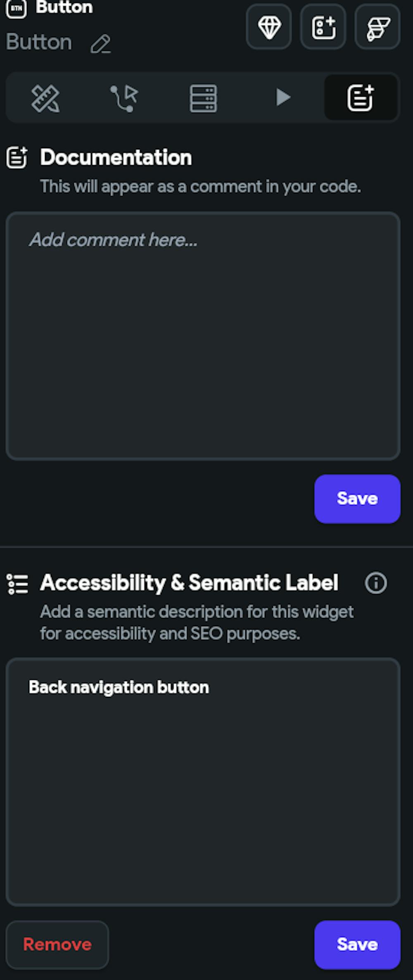View info about Accessibility & Semantic Label
Viewport: 413px width, 980px height.
tap(376, 583)
